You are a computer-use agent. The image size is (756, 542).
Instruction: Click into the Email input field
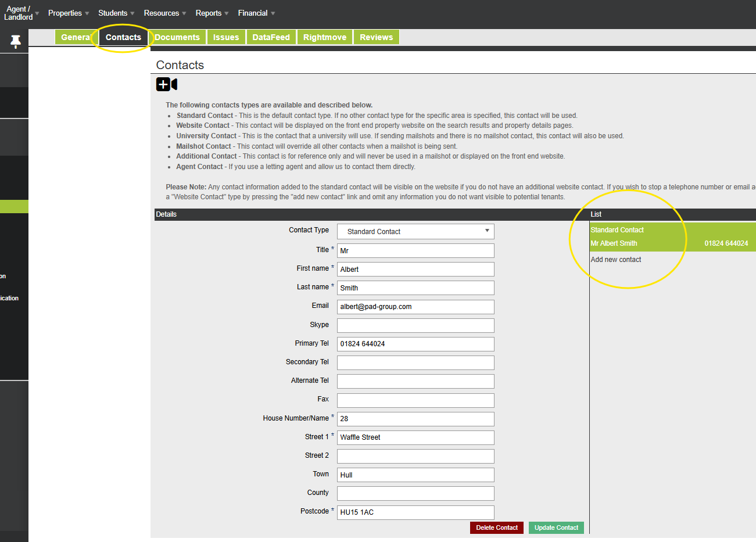tap(415, 307)
